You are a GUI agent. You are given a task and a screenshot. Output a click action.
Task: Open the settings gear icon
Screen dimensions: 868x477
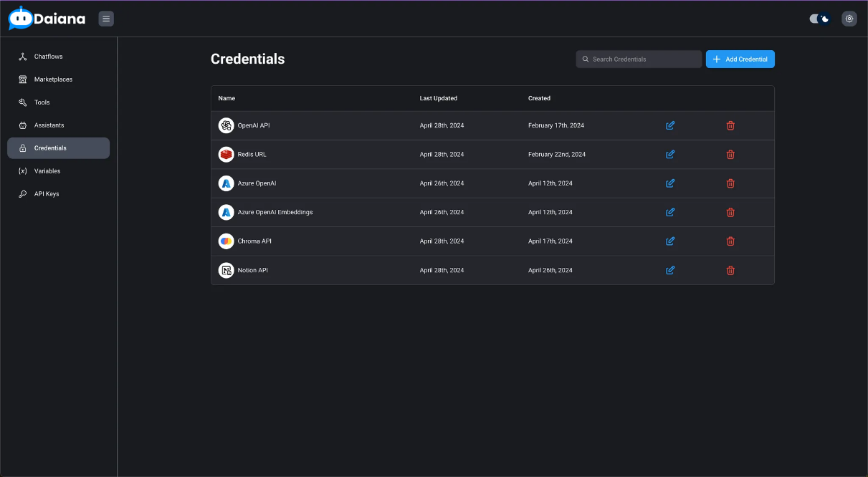coord(849,19)
